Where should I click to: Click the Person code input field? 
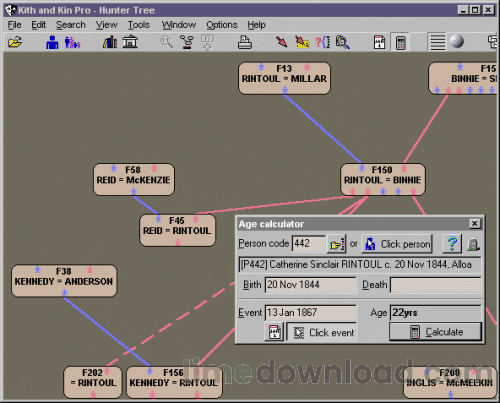point(309,244)
